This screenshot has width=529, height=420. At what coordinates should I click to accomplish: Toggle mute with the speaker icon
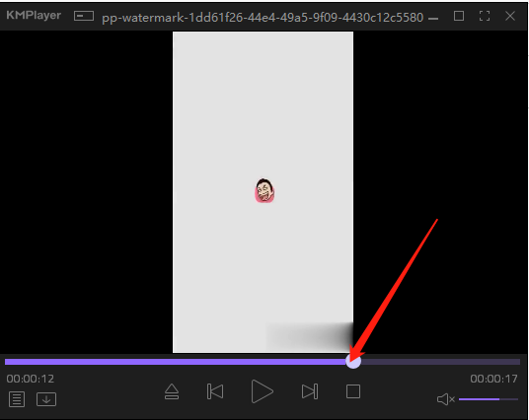point(446,399)
